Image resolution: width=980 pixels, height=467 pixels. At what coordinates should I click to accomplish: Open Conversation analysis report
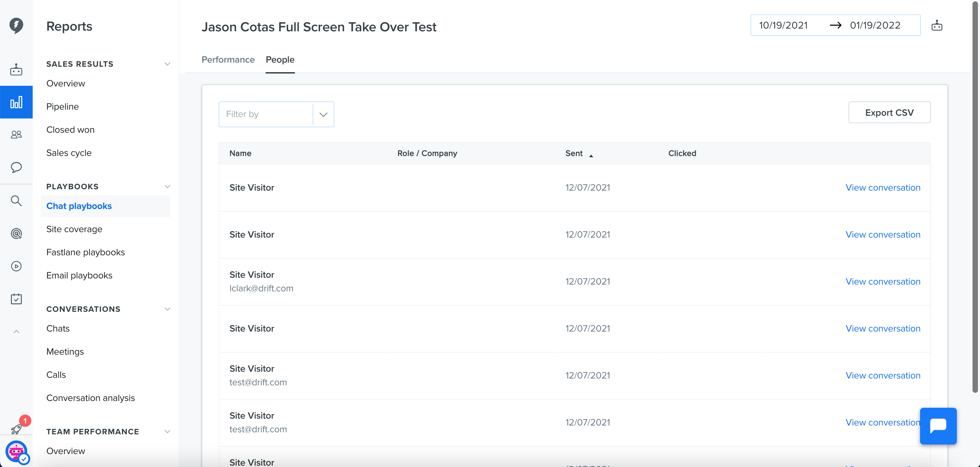91,398
